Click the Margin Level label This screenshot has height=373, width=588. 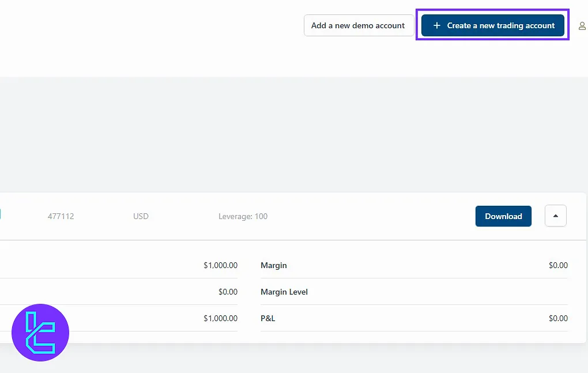point(284,292)
